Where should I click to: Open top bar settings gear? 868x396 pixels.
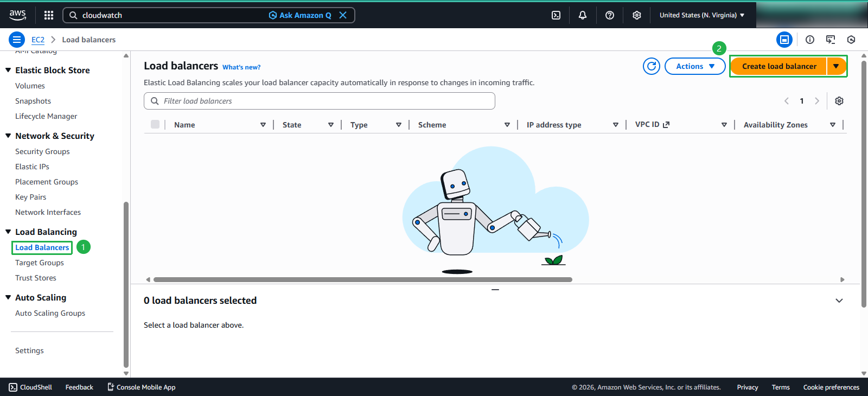click(x=637, y=15)
